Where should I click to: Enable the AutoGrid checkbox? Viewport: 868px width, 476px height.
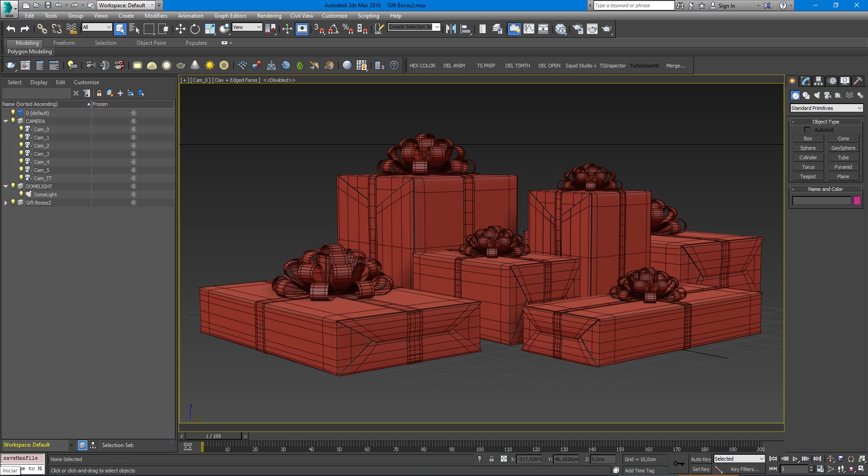click(x=807, y=130)
